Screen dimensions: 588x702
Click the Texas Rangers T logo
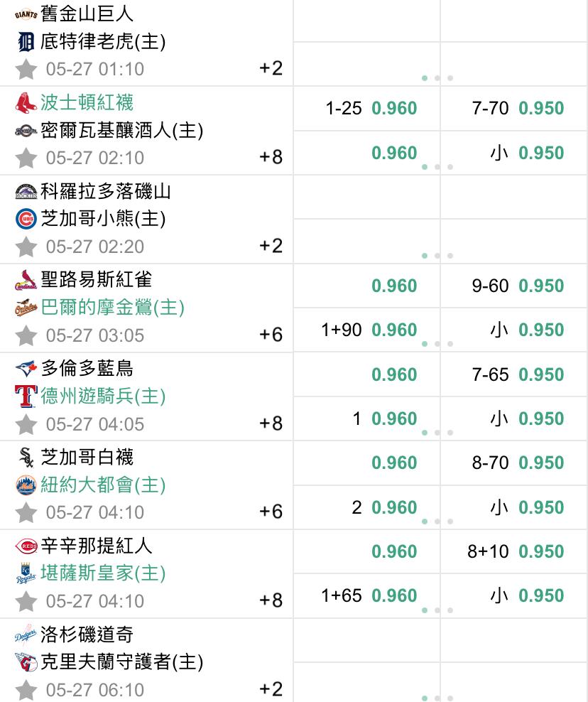tap(26, 396)
